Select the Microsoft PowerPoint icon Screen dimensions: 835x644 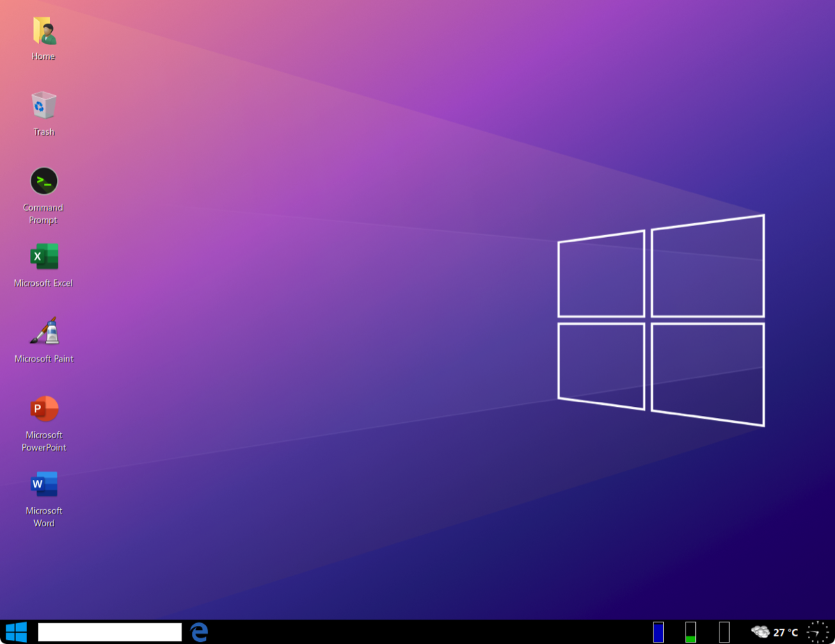click(x=44, y=408)
